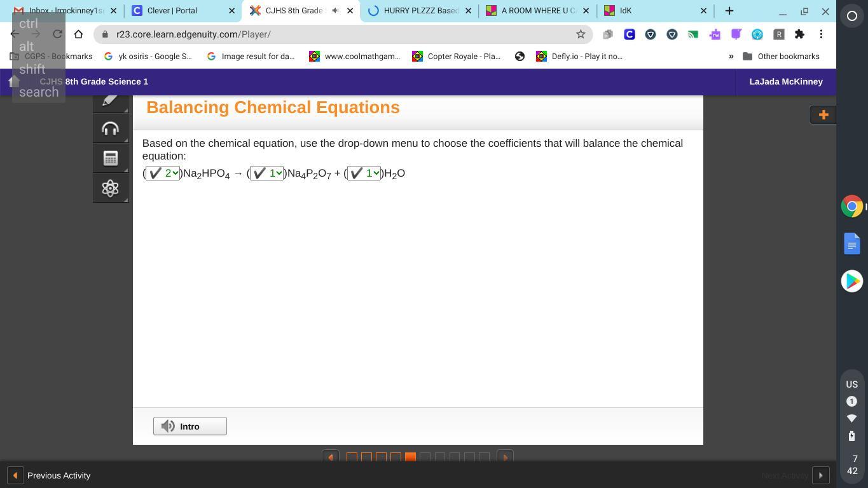Open the pencil highlighter tool in the sidebar
The image size is (868, 488).
pyautogui.click(x=110, y=102)
